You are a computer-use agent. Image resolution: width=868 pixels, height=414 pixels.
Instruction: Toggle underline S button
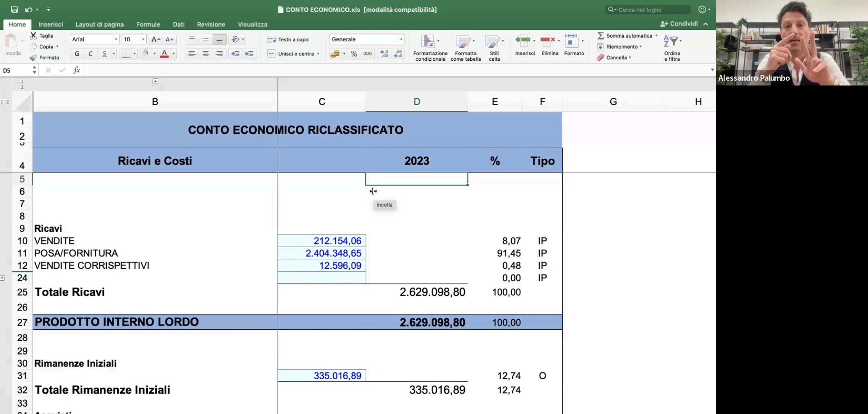tap(104, 54)
